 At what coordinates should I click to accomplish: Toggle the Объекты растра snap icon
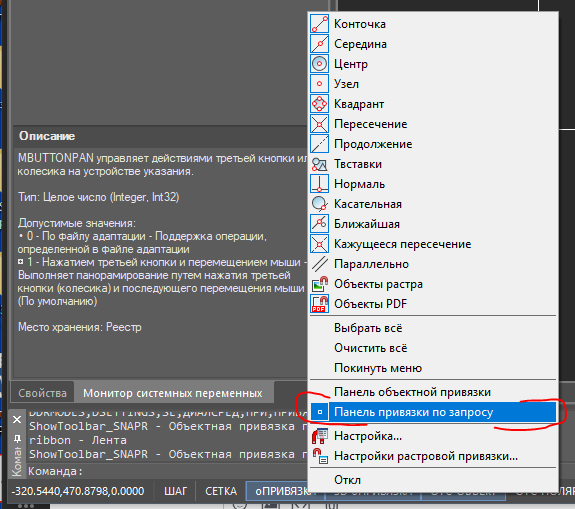[319, 284]
